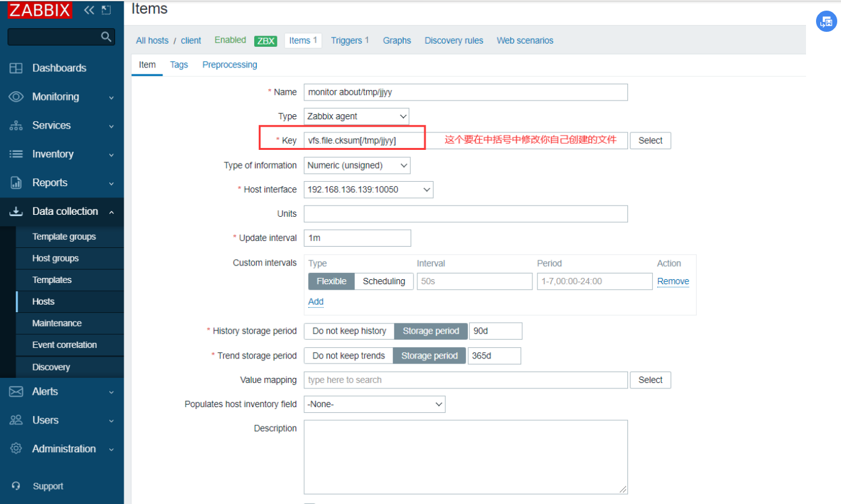Remove the custom interval row
The width and height of the screenshot is (841, 504).
coord(673,282)
